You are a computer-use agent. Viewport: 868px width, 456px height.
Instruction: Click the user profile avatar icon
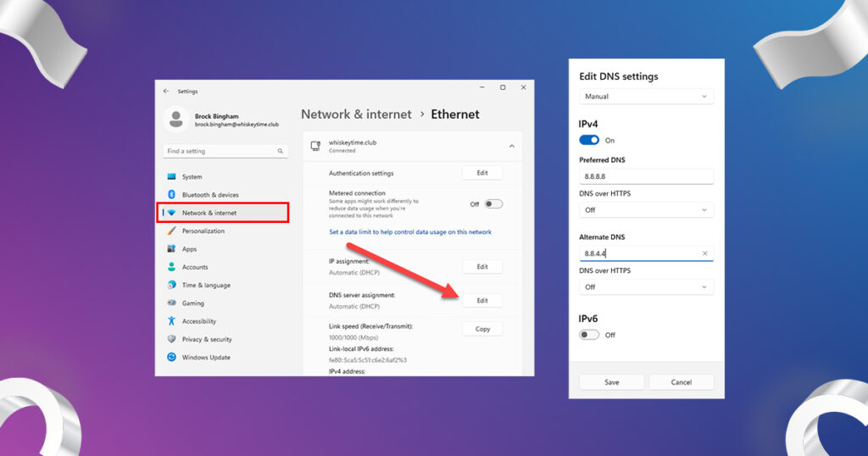pyautogui.click(x=176, y=120)
